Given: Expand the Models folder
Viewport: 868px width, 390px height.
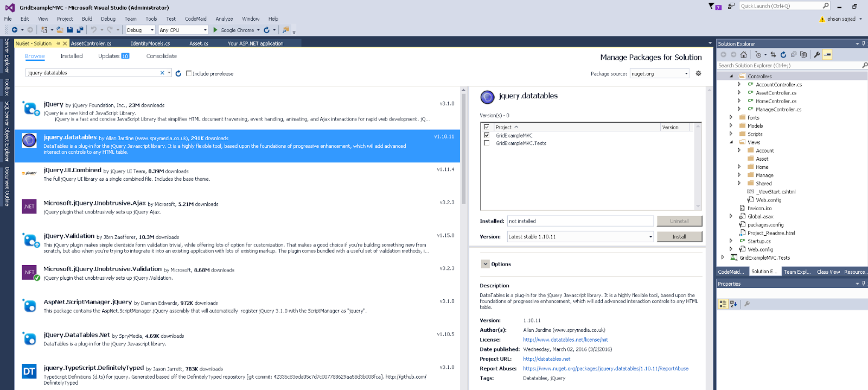Looking at the screenshot, I should coord(731,125).
